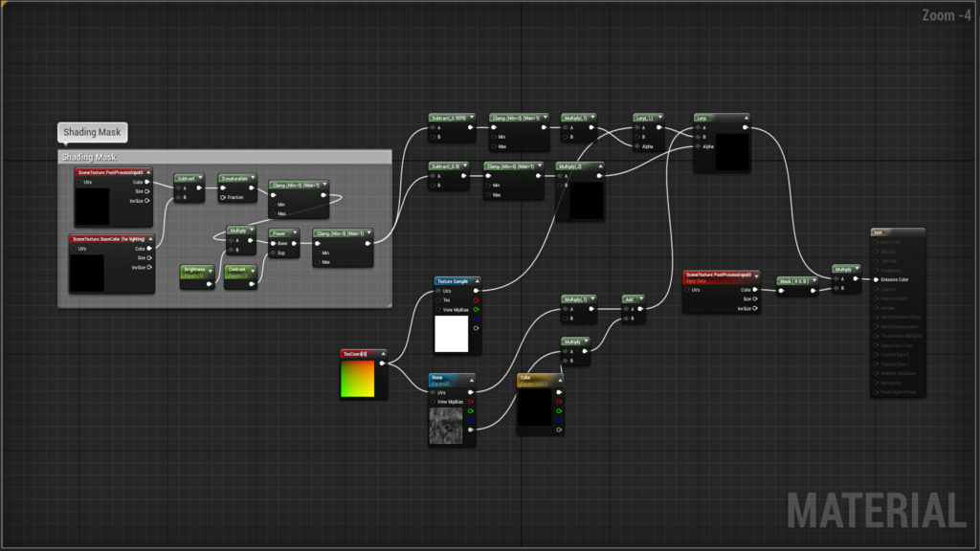Click Base input pin on Power node

pos(273,243)
